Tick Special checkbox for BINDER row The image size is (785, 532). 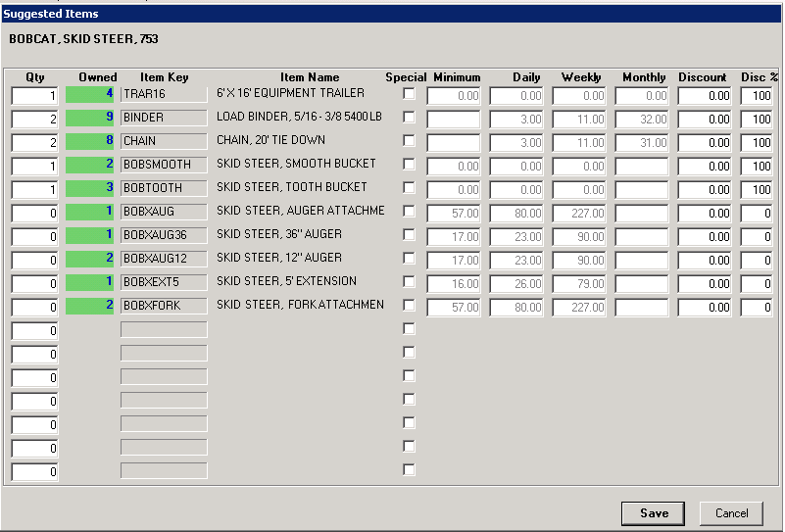[409, 118]
